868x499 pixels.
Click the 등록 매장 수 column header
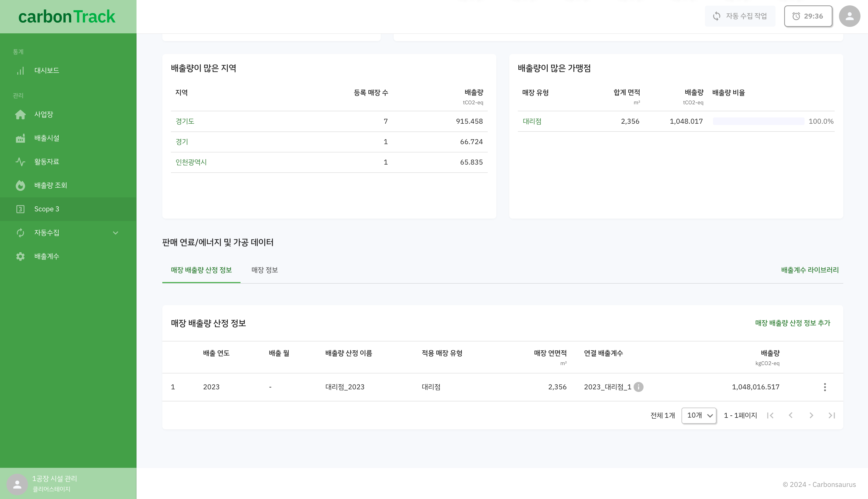[371, 92]
